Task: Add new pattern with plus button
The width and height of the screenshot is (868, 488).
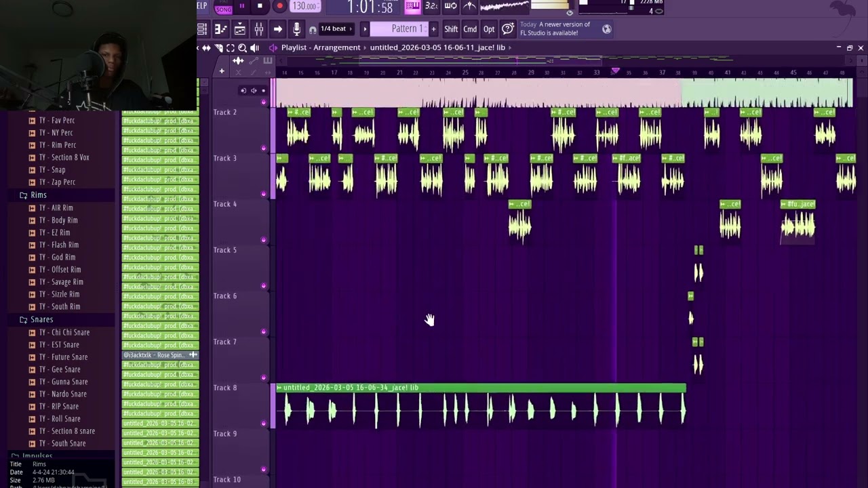Action: [x=433, y=29]
